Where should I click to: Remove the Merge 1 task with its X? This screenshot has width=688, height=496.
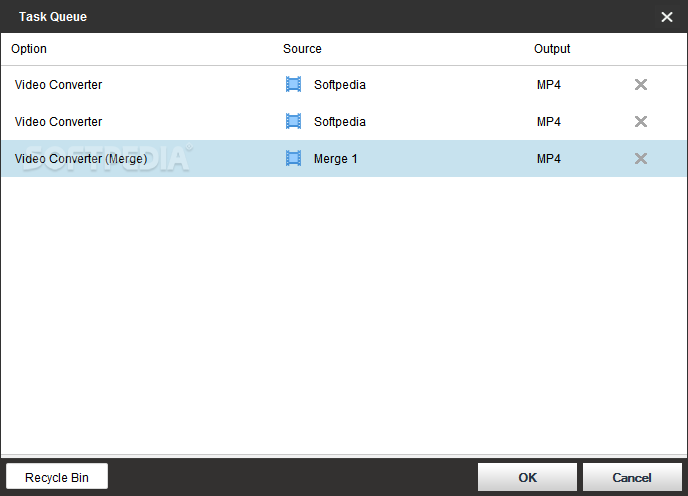[x=641, y=158]
